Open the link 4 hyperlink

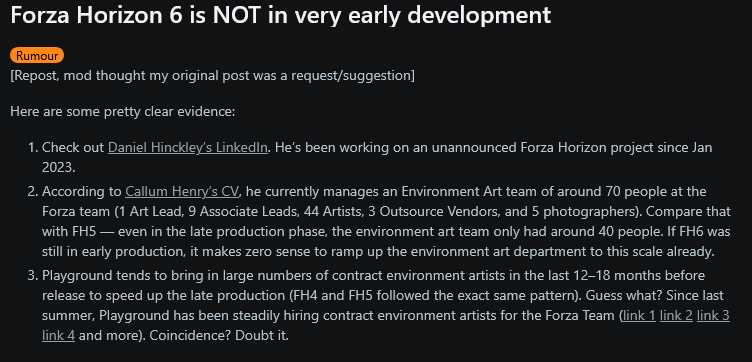[x=59, y=336]
